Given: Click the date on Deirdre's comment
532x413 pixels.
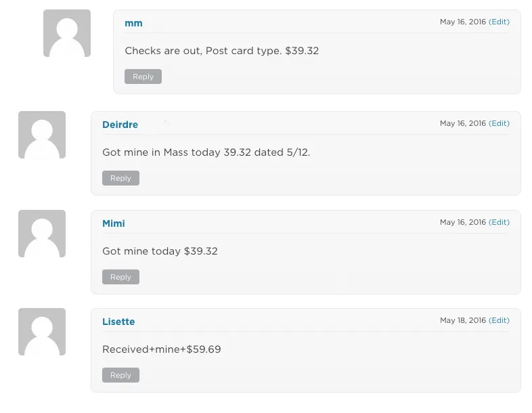Looking at the screenshot, I should click(x=463, y=123).
